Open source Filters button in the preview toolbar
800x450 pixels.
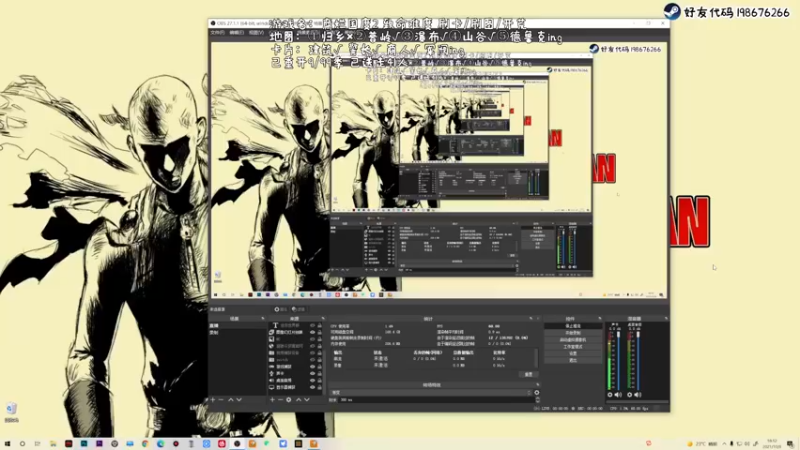[x=298, y=309]
